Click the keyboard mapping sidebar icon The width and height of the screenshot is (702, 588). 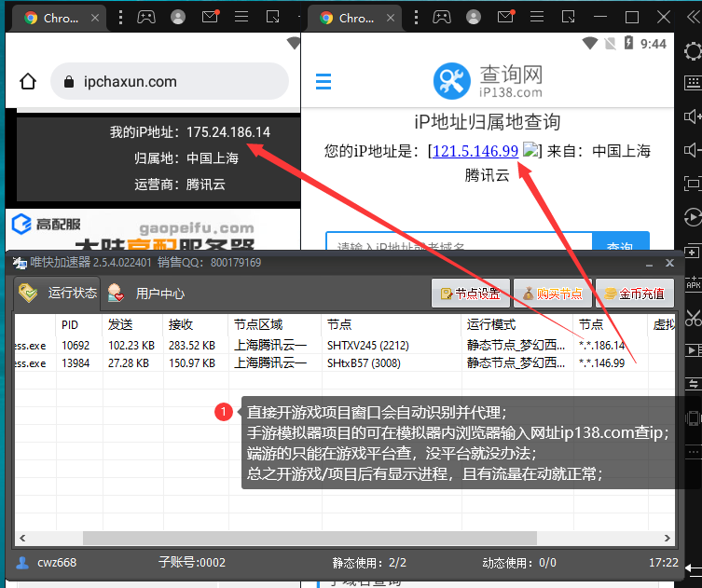(x=693, y=83)
